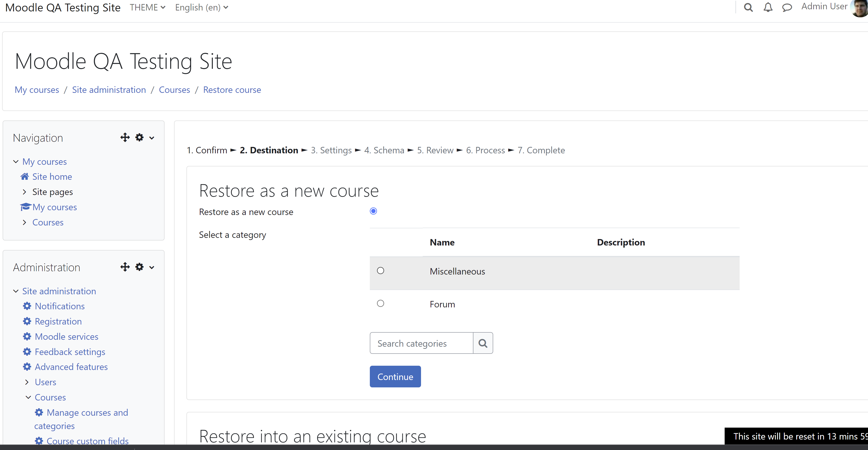Click gear icon beside Notifications

point(27,306)
